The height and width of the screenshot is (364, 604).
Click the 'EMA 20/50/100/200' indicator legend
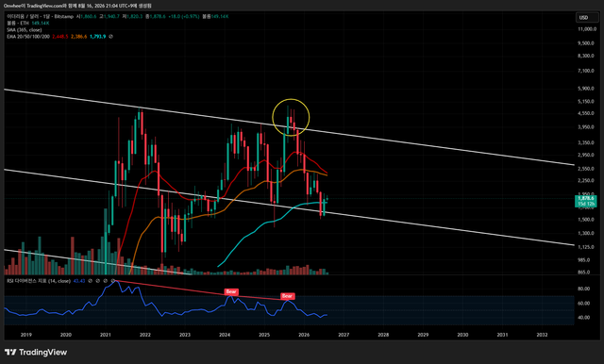[28, 37]
